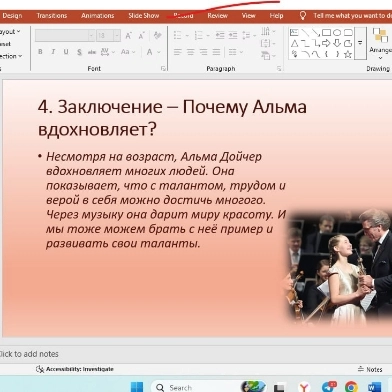Click the Increase Font Size icon
This screenshot has width=392, height=392.
pyautogui.click(x=128, y=36)
